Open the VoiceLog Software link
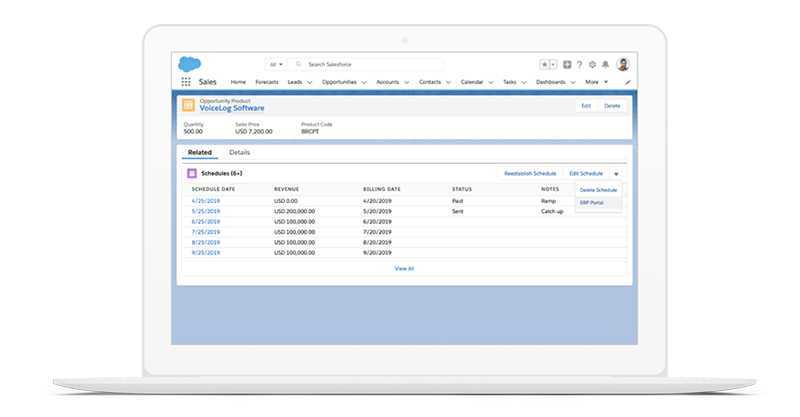 click(x=232, y=108)
